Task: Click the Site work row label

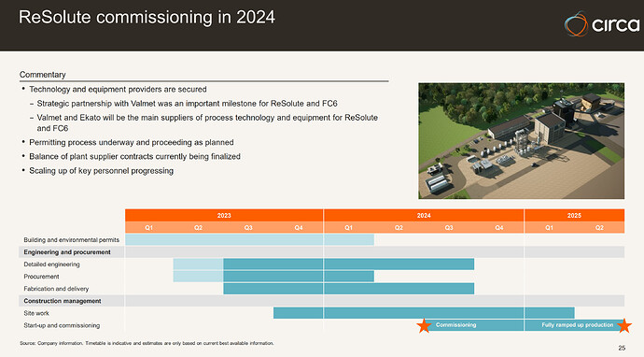Action: coord(36,313)
